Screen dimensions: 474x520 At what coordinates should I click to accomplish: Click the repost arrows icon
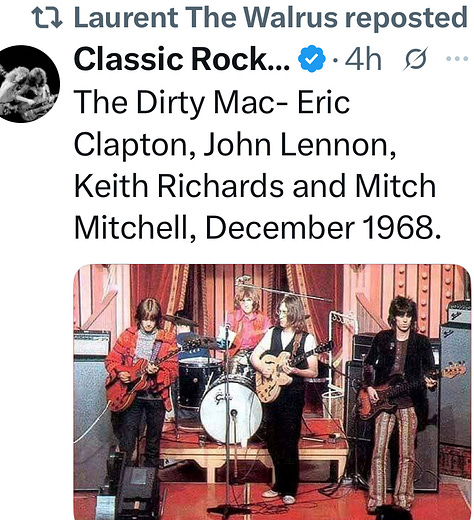click(47, 18)
